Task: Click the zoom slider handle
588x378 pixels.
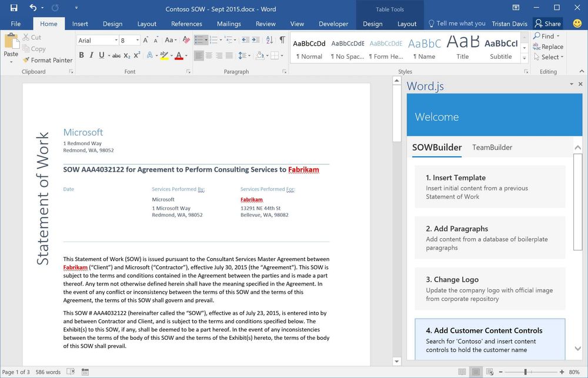Action: [x=525, y=372]
